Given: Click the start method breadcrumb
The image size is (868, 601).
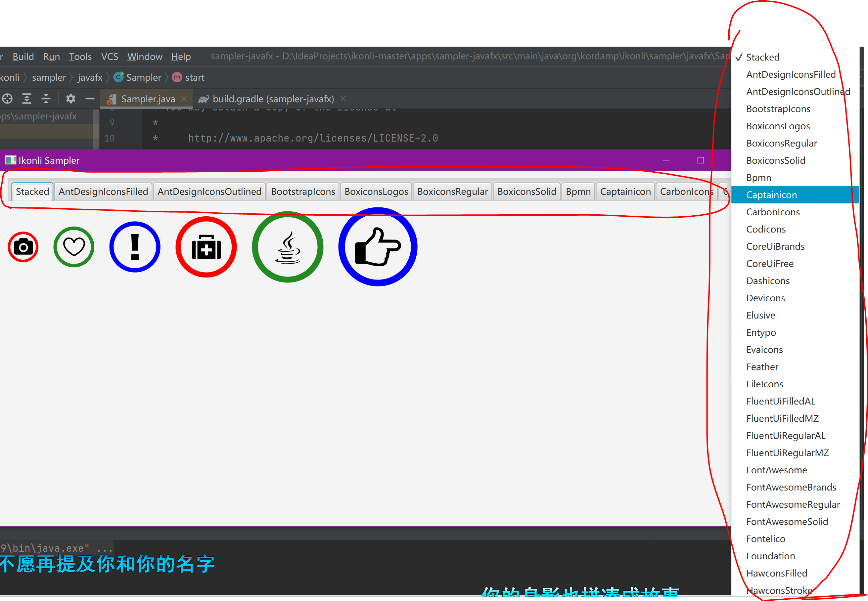Looking at the screenshot, I should (x=189, y=77).
